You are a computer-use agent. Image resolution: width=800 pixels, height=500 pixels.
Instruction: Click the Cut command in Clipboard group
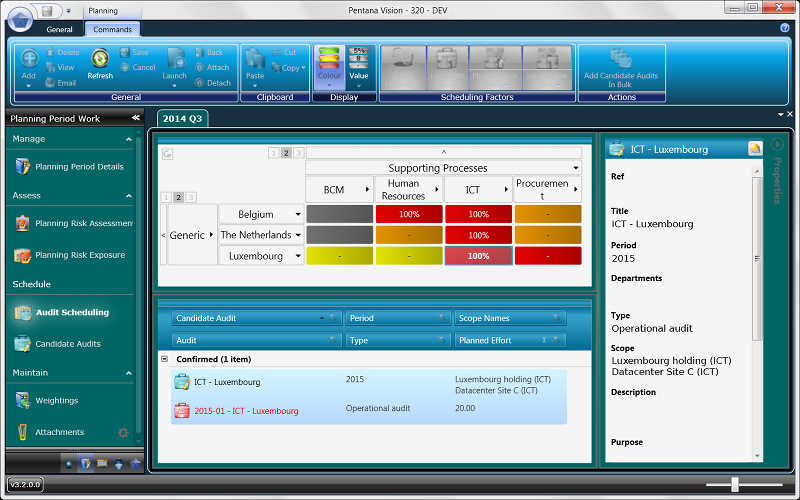point(284,52)
